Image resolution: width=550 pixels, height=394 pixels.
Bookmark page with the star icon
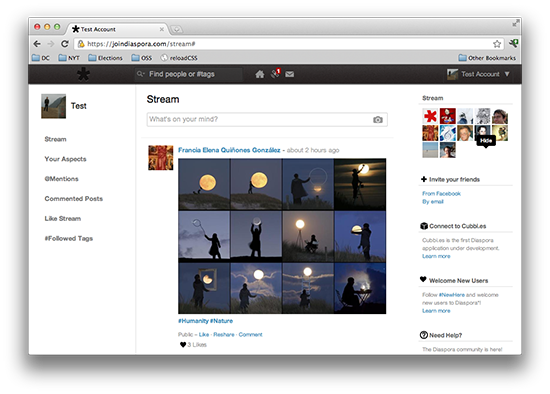[x=497, y=44]
